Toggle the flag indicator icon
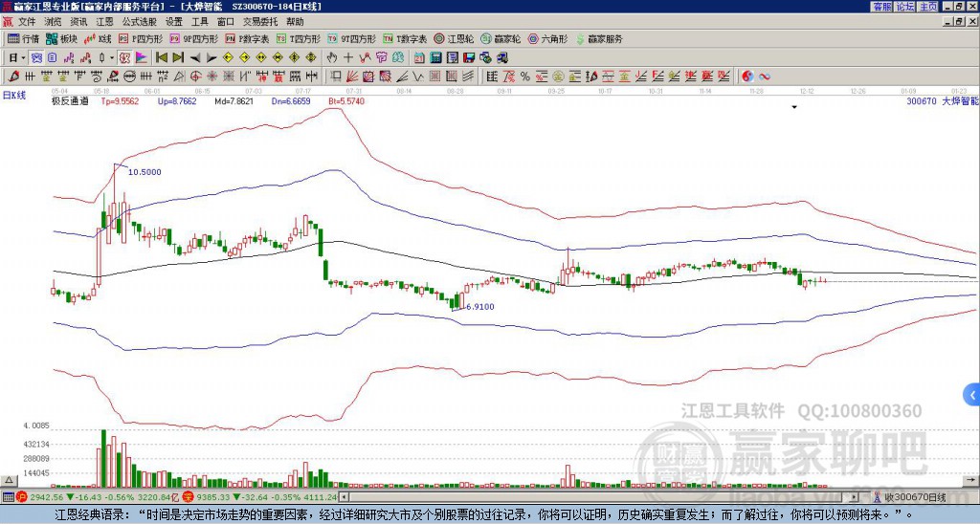980x524 pixels. (142, 58)
